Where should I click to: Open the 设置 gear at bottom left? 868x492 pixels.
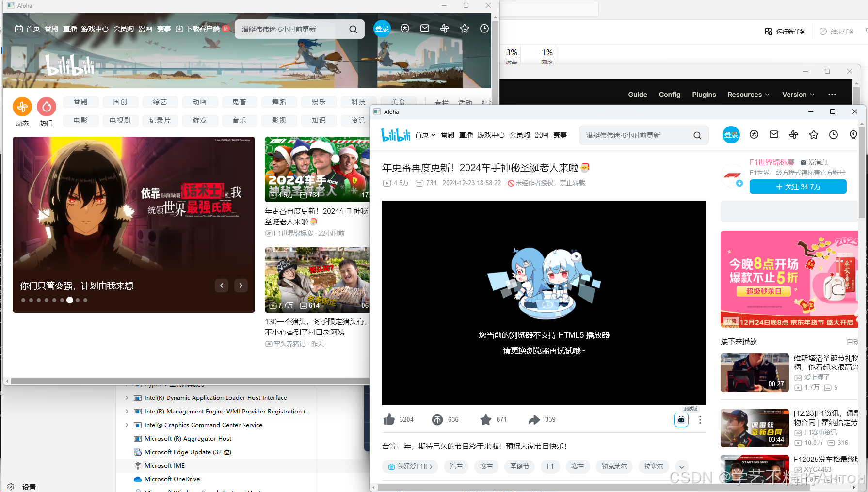tap(11, 487)
